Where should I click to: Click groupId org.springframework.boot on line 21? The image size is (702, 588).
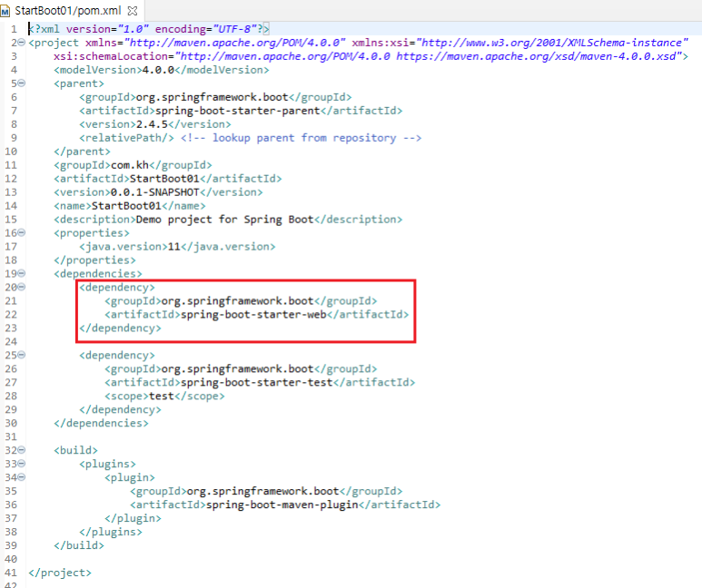(x=237, y=300)
